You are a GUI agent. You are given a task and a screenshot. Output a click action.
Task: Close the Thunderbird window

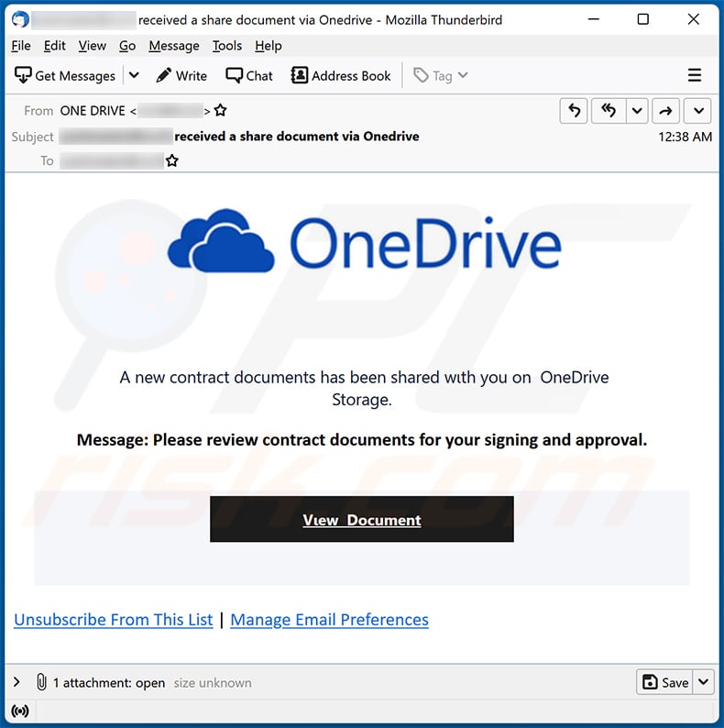point(694,19)
